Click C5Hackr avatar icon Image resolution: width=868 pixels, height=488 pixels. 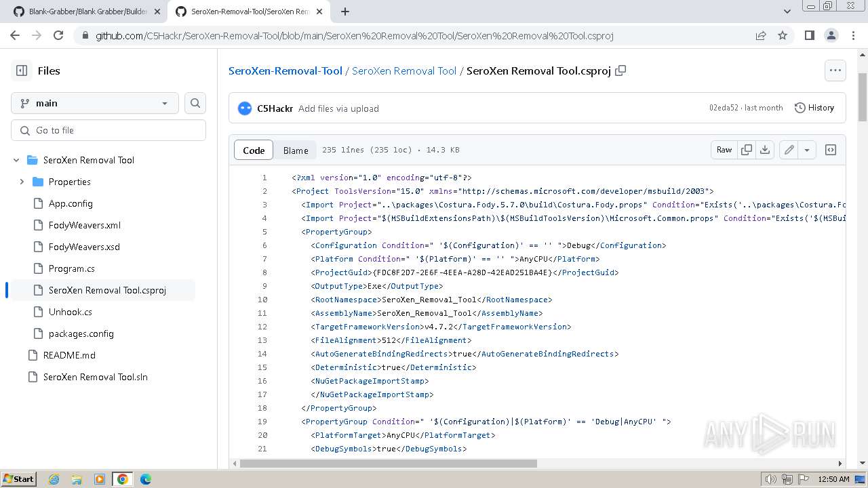point(245,108)
